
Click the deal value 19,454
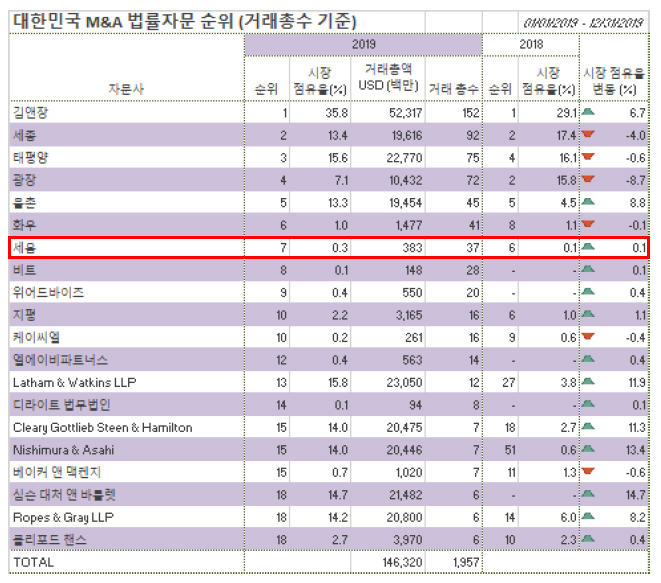pos(405,203)
